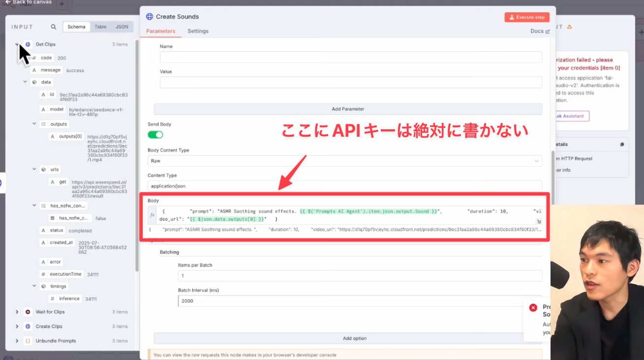
Task: Click the red error icon in notification
Action: (533, 307)
